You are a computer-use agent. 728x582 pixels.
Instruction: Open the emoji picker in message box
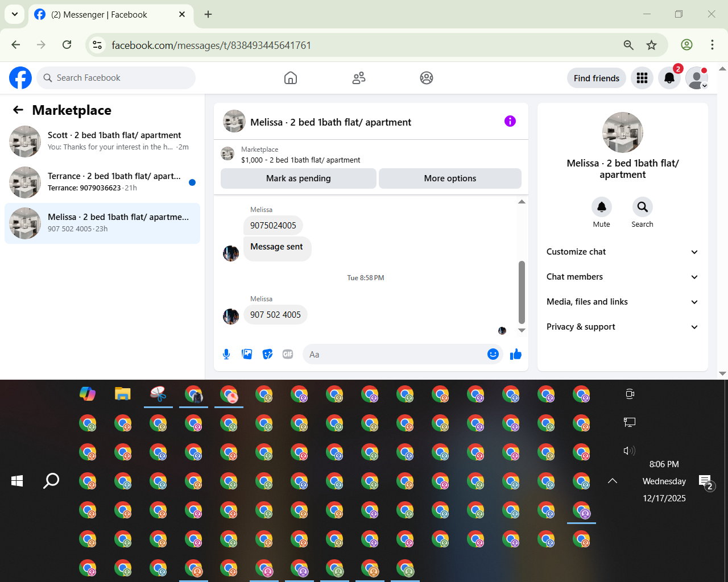[x=493, y=355]
